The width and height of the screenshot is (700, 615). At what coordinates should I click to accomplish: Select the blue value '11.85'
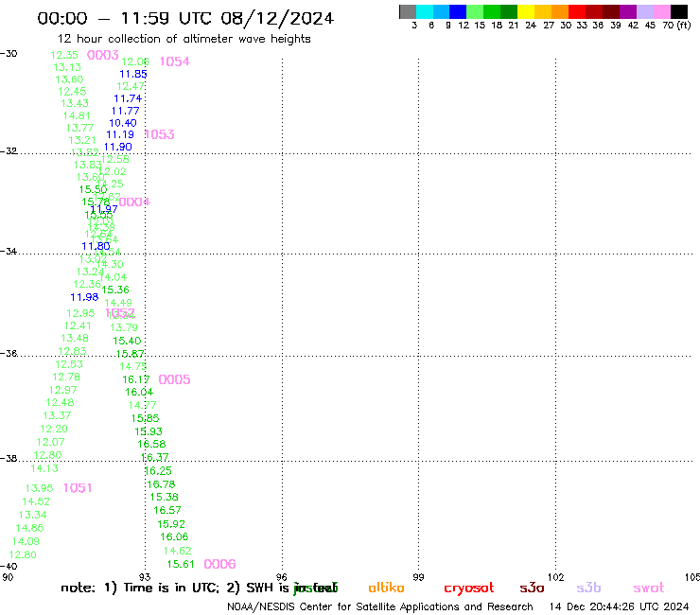pyautogui.click(x=133, y=74)
